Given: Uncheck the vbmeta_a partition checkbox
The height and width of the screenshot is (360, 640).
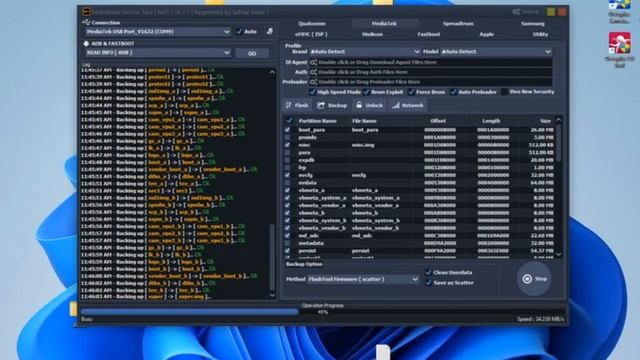Looking at the screenshot, I should coord(287,190).
